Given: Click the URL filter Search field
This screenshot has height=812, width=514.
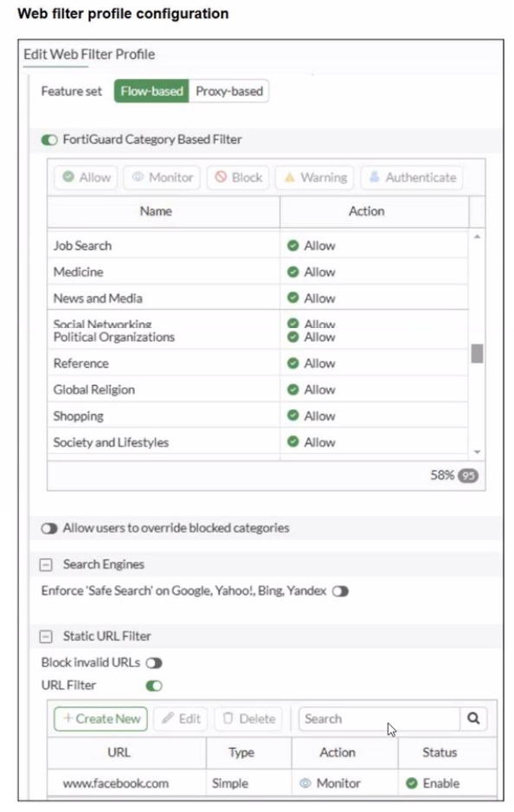Looking at the screenshot, I should point(379,719).
